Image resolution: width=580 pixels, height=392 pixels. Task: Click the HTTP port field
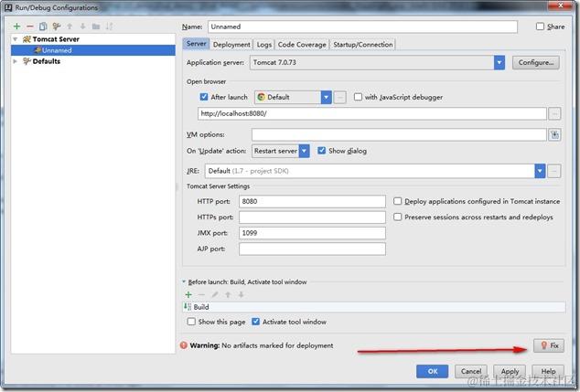click(312, 201)
